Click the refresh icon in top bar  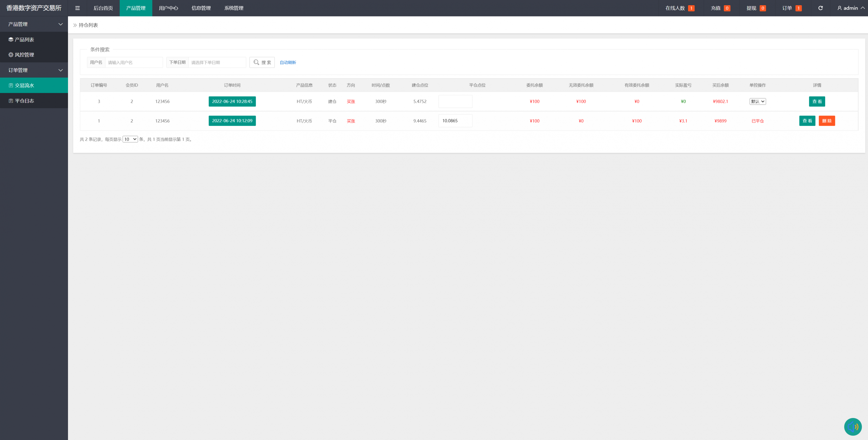pos(821,8)
